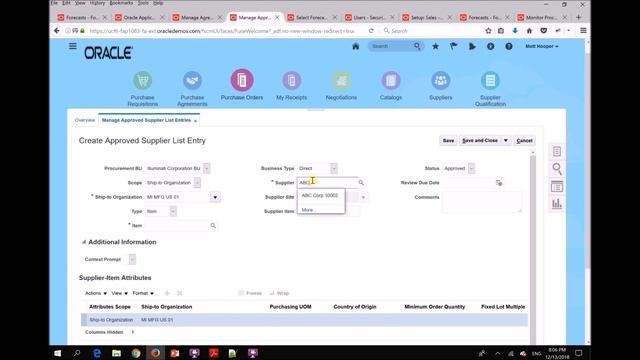Screen dimensions: 640x360
Task: Click the Cancel button
Action: [x=524, y=141]
